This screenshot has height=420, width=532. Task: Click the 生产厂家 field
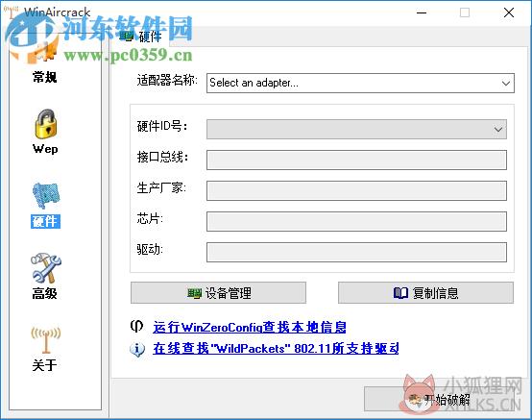click(x=356, y=190)
